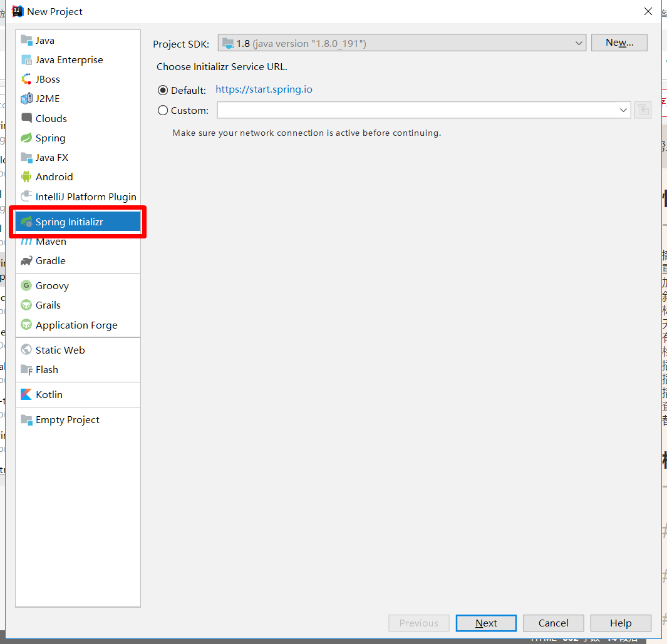667x644 pixels.
Task: Click the Gradle elephant icon
Action: pyautogui.click(x=26, y=260)
